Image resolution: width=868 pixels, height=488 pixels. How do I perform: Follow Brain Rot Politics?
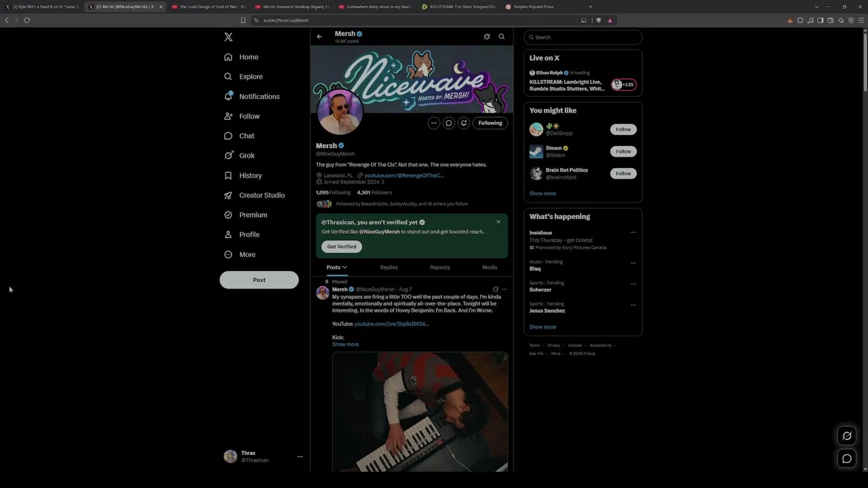[623, 174]
